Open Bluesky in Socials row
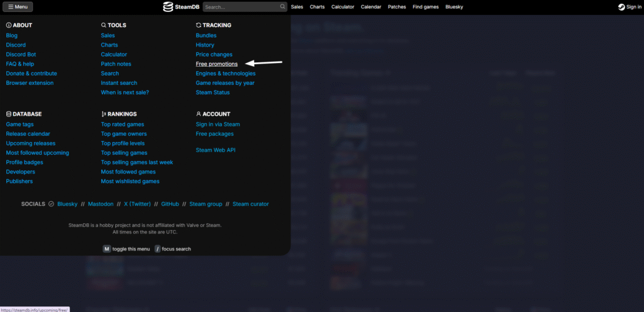644x312 pixels. pyautogui.click(x=67, y=204)
